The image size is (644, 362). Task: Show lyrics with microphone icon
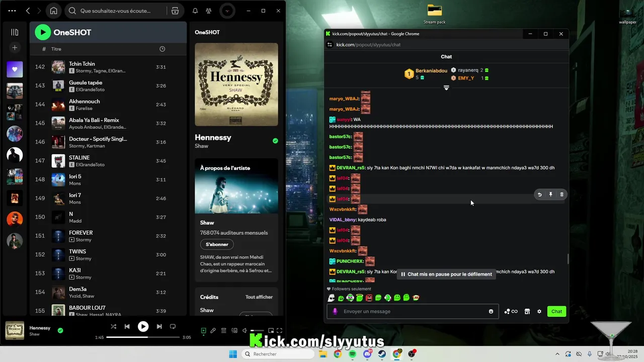click(213, 330)
